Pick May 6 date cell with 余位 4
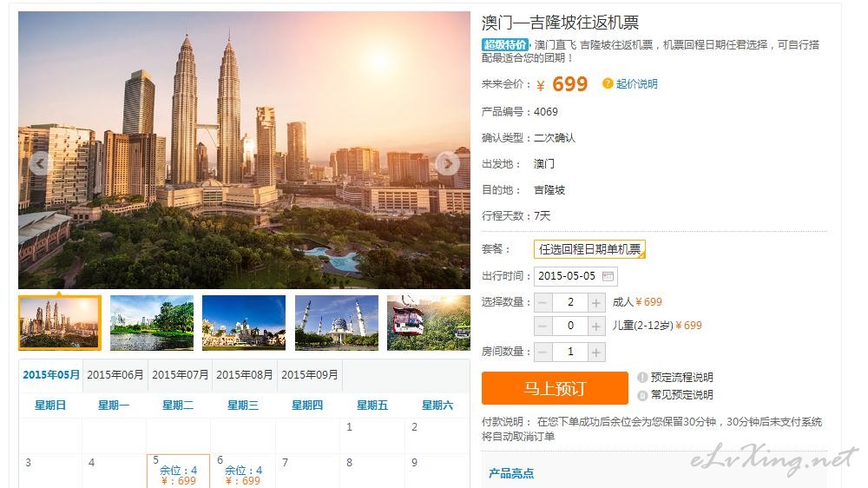This screenshot has width=868, height=488. [242, 471]
